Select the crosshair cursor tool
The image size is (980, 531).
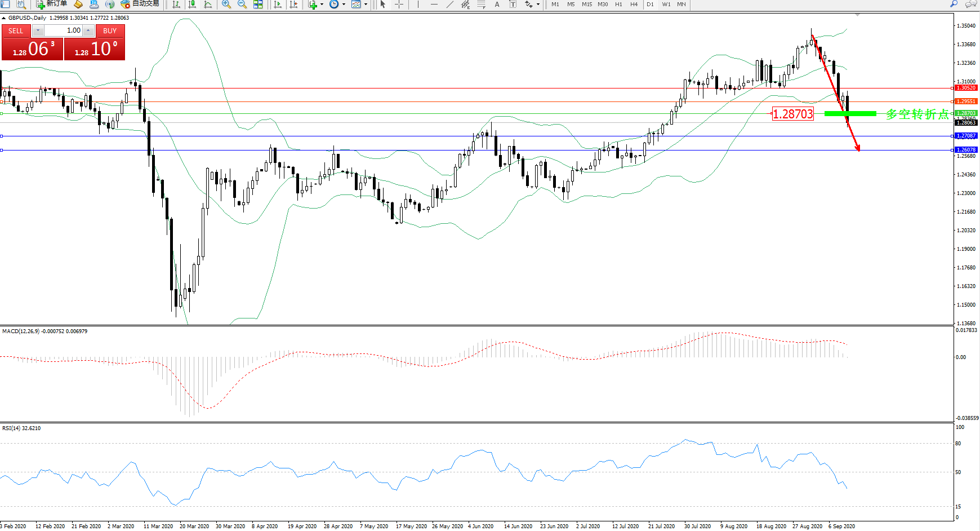point(399,5)
